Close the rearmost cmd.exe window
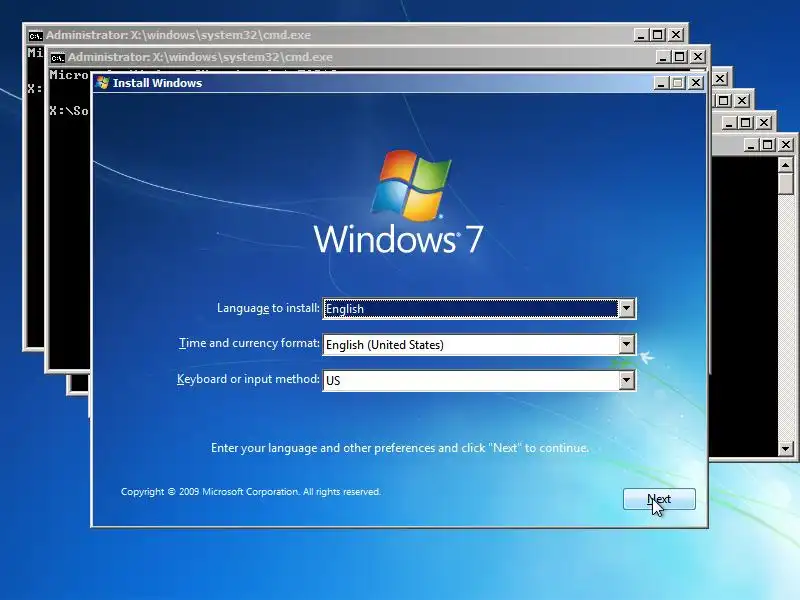The height and width of the screenshot is (600, 800). pos(676,35)
